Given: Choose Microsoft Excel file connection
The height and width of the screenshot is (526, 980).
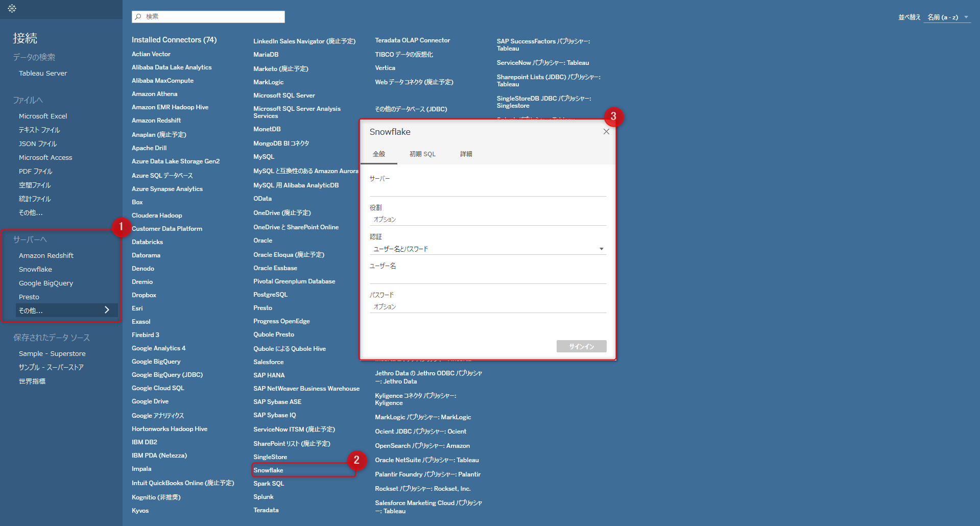Looking at the screenshot, I should pos(43,116).
